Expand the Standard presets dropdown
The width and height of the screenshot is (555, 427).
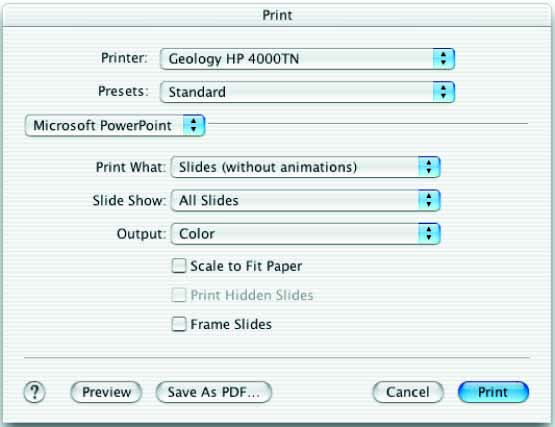point(307,92)
